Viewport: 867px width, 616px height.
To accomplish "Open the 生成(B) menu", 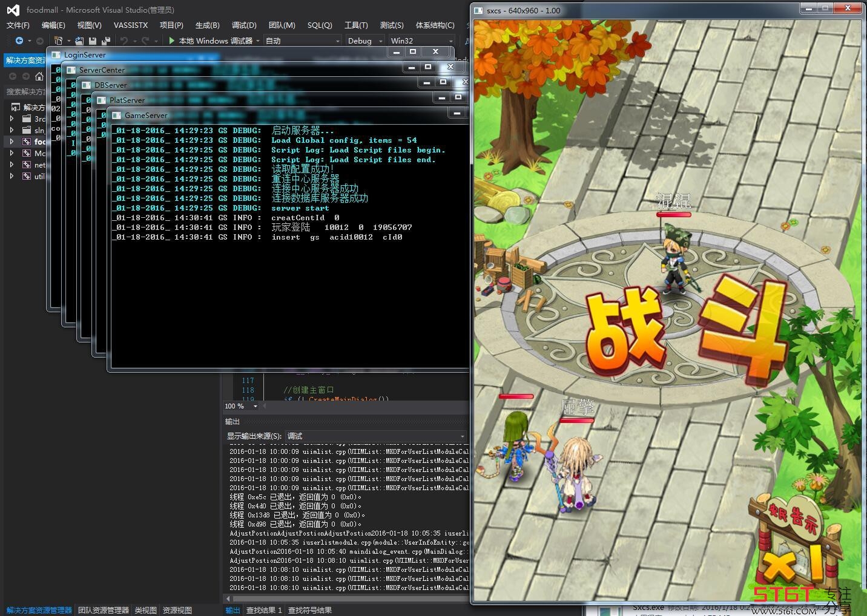I will (x=208, y=25).
